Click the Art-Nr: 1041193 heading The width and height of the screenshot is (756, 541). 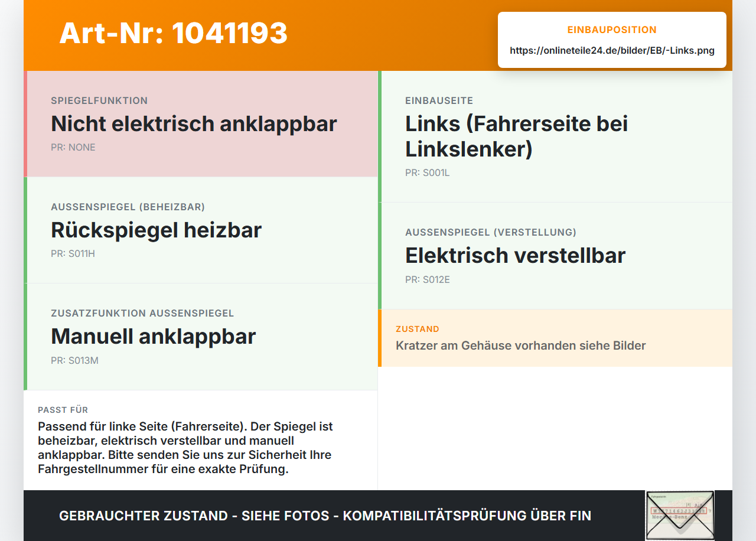[x=173, y=33]
